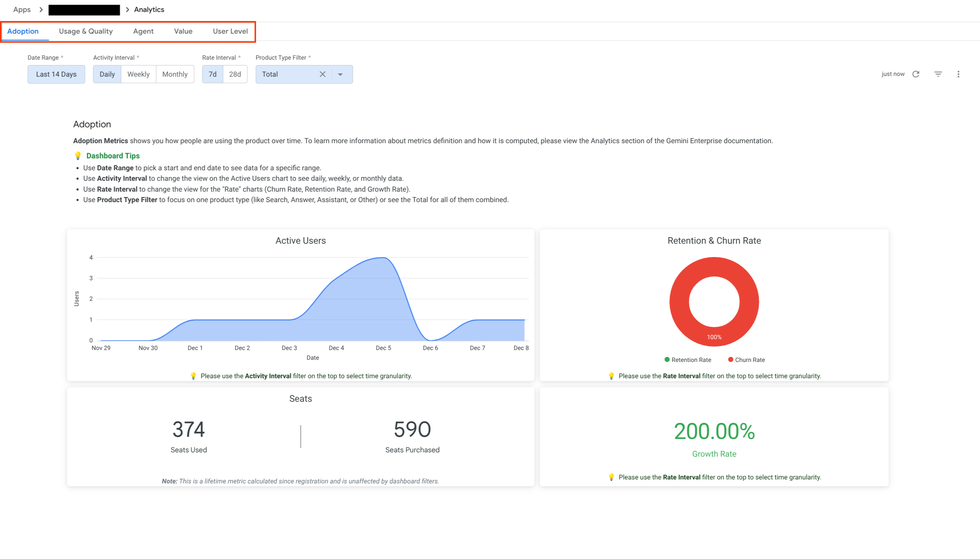Open the User Level tab

point(230,31)
